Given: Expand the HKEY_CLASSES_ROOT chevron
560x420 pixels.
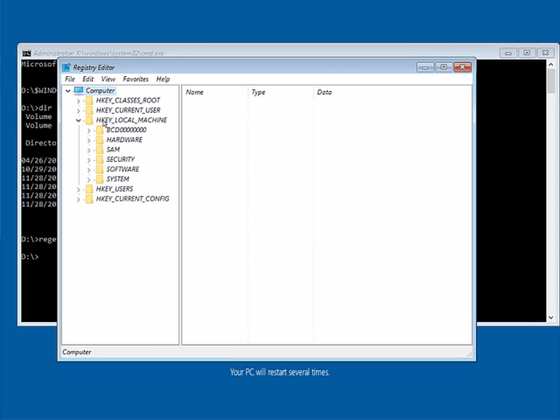Looking at the screenshot, I should tap(78, 101).
